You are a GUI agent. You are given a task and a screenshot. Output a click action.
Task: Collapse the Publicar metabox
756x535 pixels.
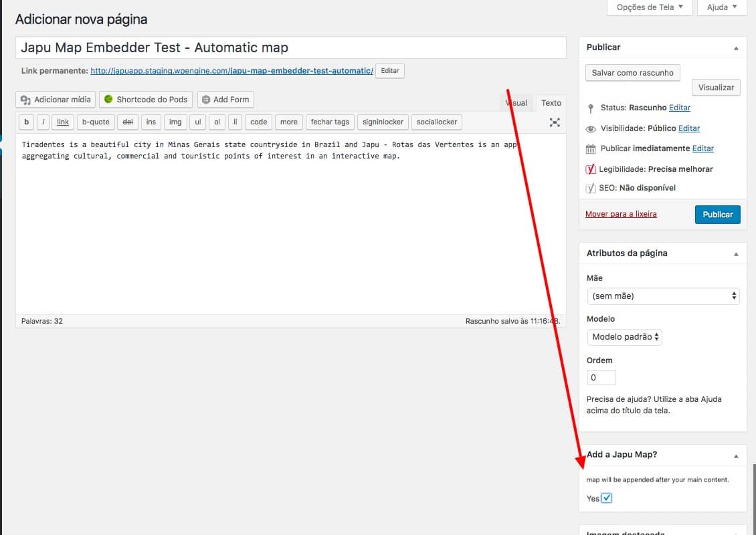point(736,48)
